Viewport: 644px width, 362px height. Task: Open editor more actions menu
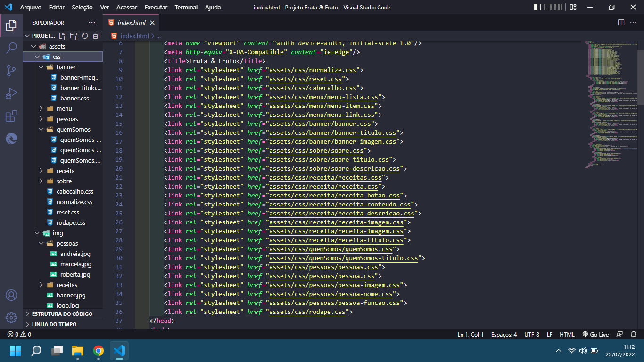(634, 23)
